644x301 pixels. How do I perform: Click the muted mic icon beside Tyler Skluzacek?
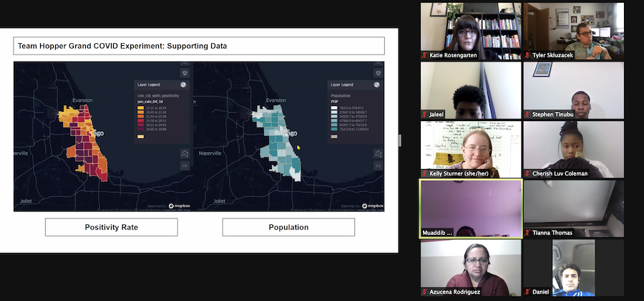(529, 54)
